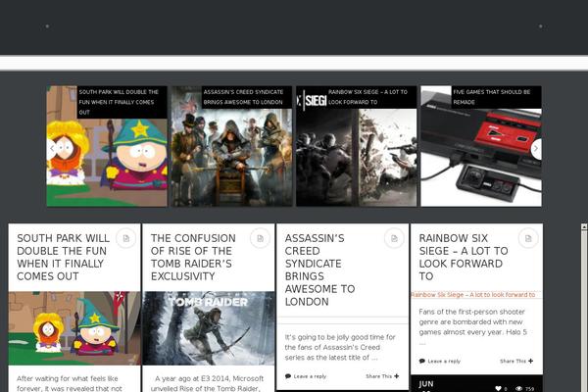Open 'Rainbow Six Siege – A Lot to Look Forward To' title

pos(464,258)
